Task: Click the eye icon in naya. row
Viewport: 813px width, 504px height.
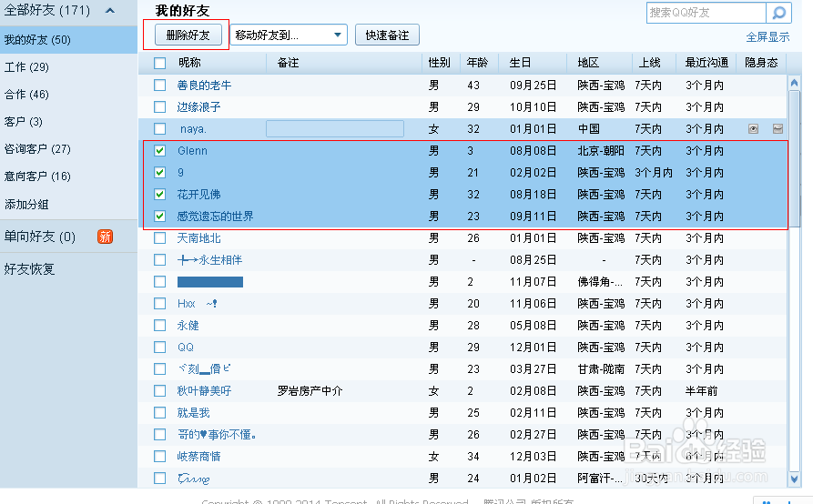Action: coord(754,129)
